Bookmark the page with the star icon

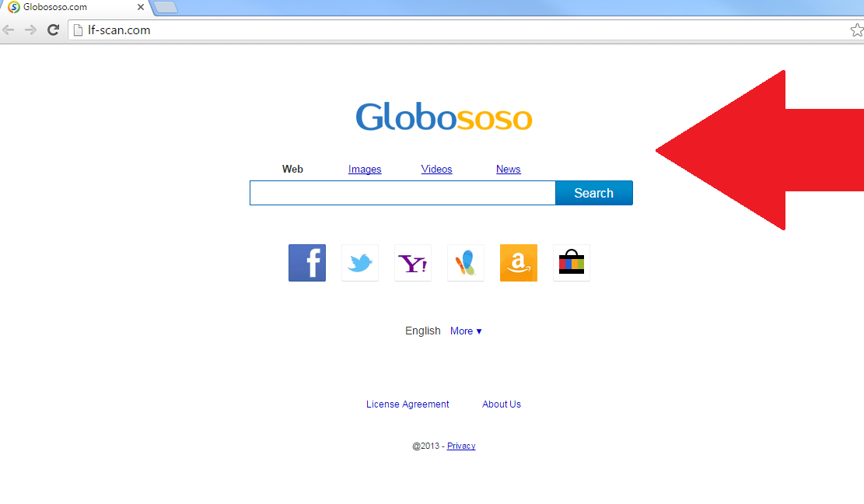pyautogui.click(x=857, y=30)
